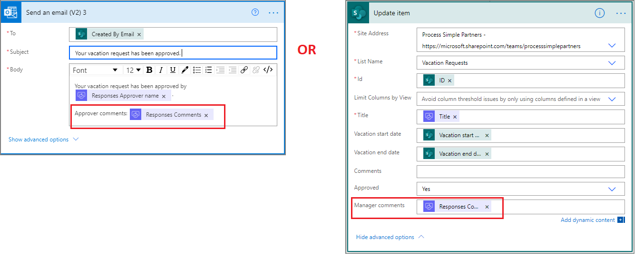644x260 pixels.
Task: Click the blue plus icon beside Add dynamic content
Action: pos(620,220)
